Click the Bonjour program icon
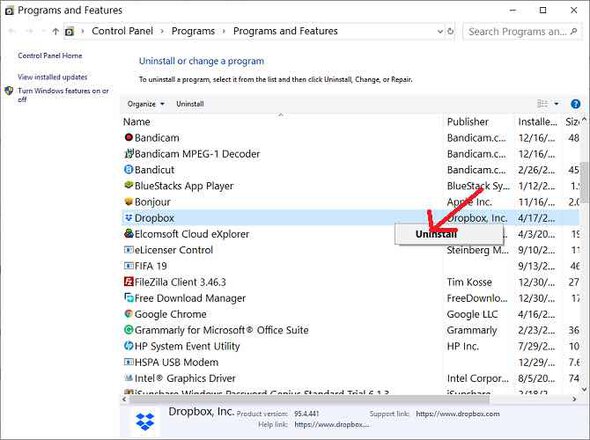The image size is (590, 440). tap(129, 201)
